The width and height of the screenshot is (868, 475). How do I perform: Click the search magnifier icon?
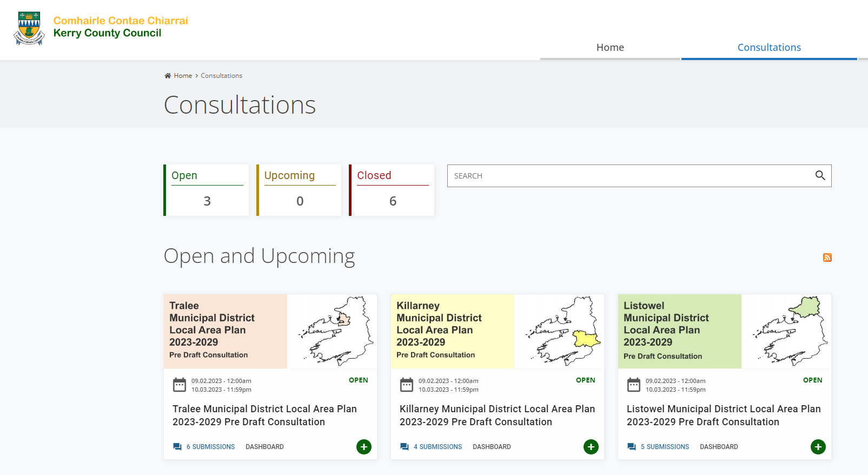coord(820,175)
